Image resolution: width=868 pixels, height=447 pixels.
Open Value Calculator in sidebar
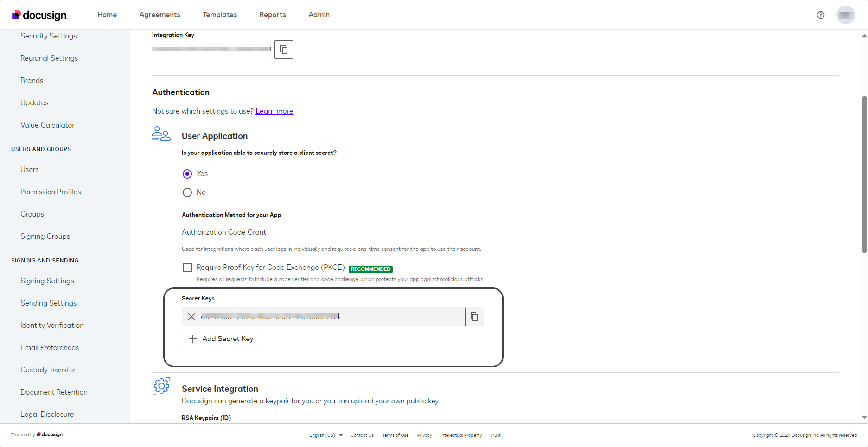coord(47,125)
